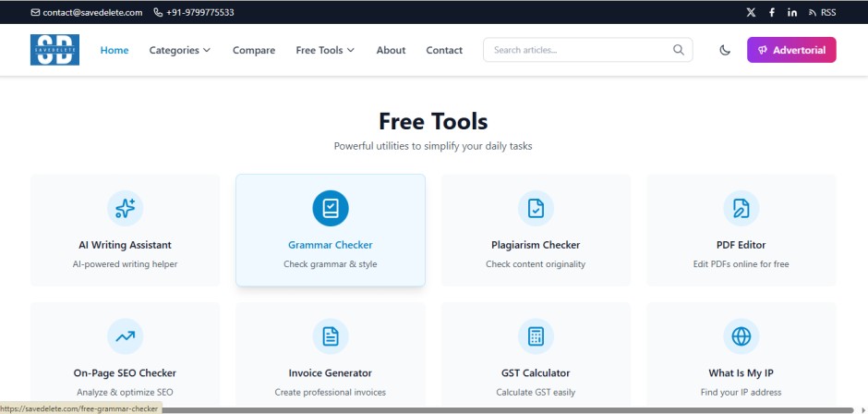The height and width of the screenshot is (414, 868).
Task: Open the About page from navigation
Action: click(391, 50)
